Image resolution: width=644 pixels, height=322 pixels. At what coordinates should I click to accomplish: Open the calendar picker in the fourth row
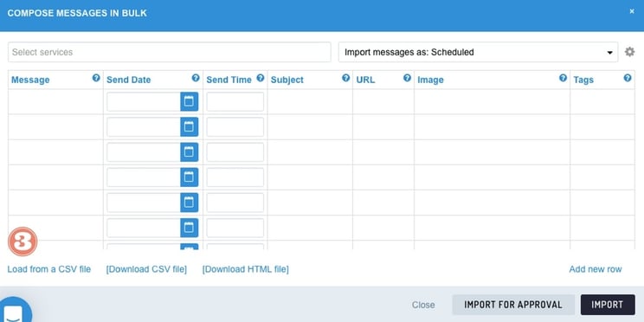point(189,177)
